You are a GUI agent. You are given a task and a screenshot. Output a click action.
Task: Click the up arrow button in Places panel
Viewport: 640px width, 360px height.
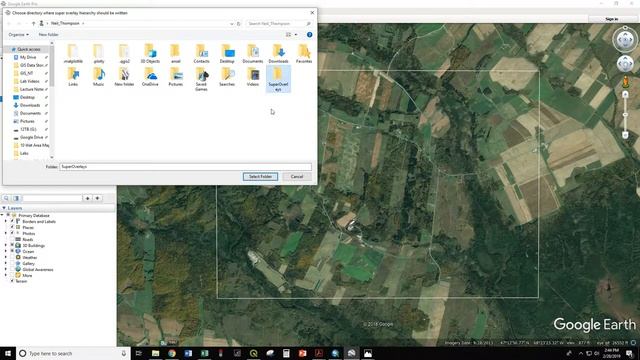[87, 198]
